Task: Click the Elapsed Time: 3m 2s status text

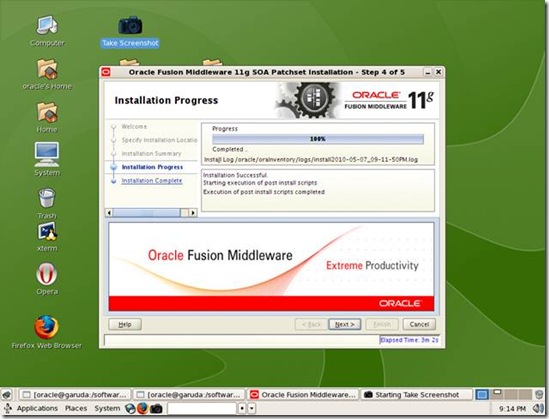Action: tap(409, 340)
